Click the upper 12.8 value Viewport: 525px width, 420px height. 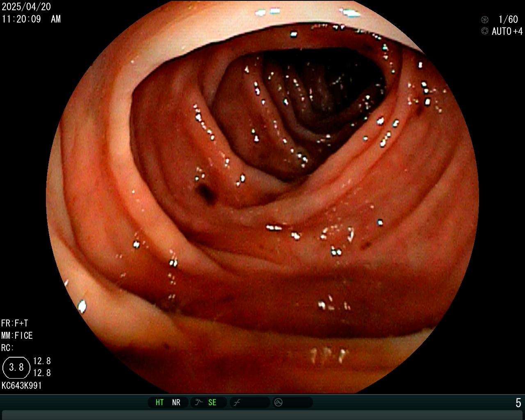42,361
